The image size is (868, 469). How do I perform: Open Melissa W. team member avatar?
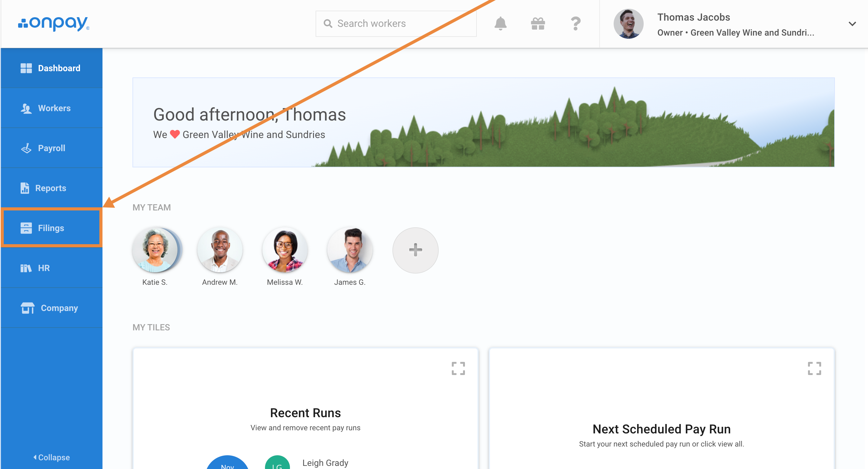click(285, 250)
